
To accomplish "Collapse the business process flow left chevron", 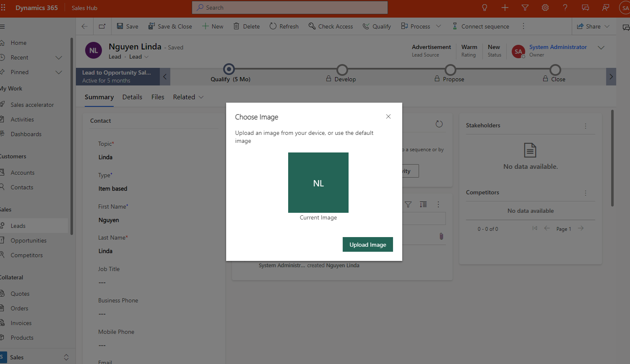I will [x=165, y=77].
